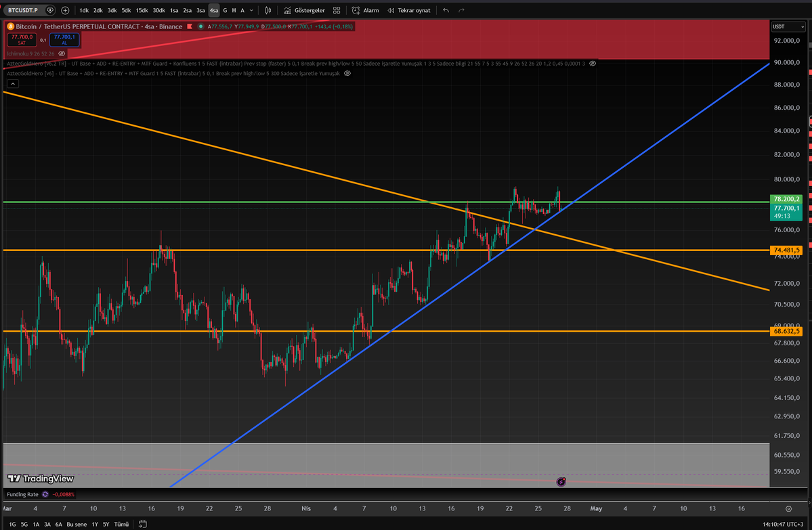Screen dimensions: 812x530
Task: Switch to the 1sa timeframe
Action: 174,10
